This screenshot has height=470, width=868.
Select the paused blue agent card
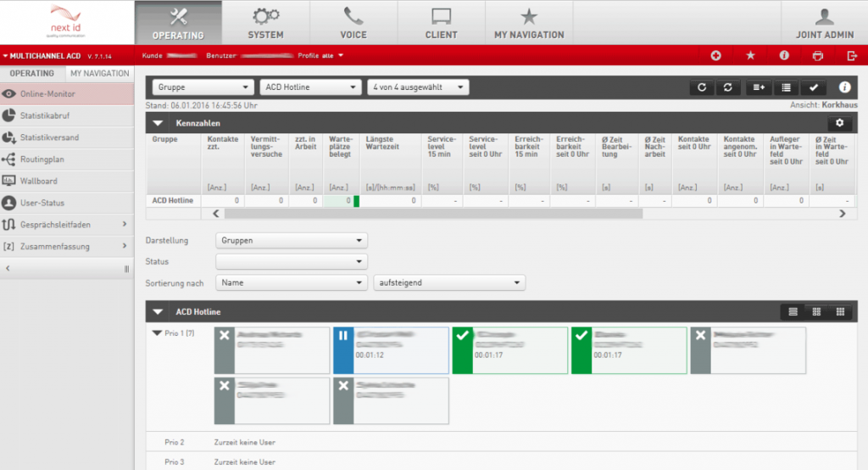click(391, 350)
